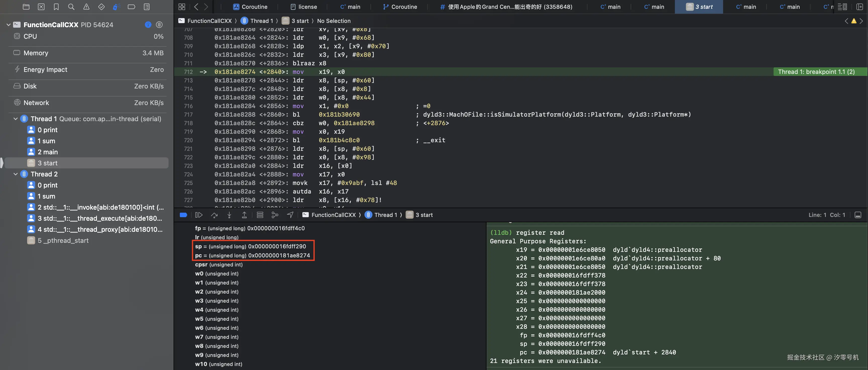Image resolution: width=868 pixels, height=370 pixels.
Task: Open the Debug Memory Graph button
Action: coord(275,215)
